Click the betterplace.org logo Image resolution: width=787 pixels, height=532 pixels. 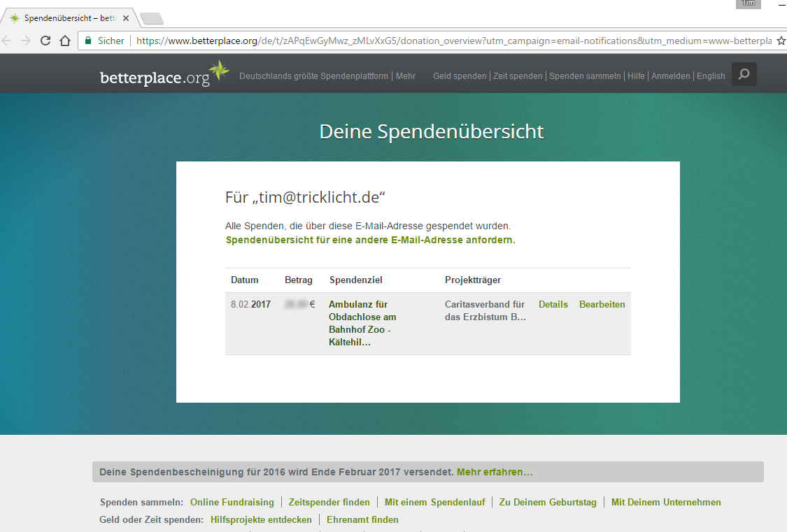pos(164,74)
